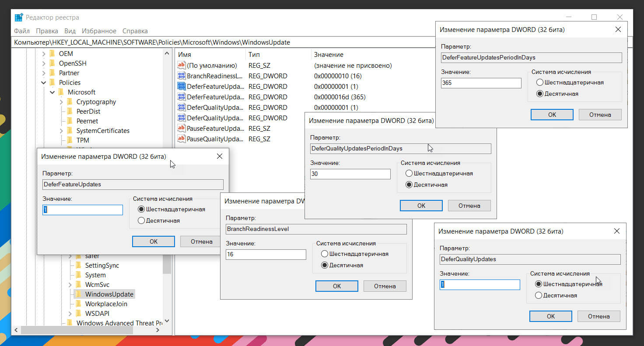644x346 pixels.
Task: Open the Файл menu
Action: point(22,31)
